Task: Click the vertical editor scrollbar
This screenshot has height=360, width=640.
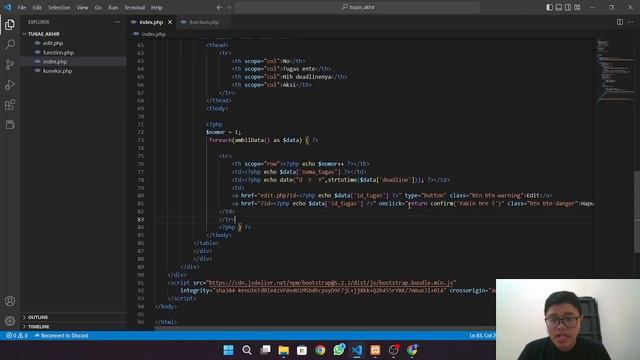Action: click(637, 212)
